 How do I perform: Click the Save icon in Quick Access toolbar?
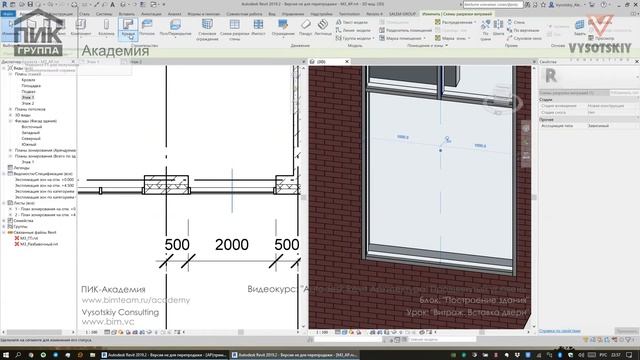pyautogui.click(x=30, y=4)
